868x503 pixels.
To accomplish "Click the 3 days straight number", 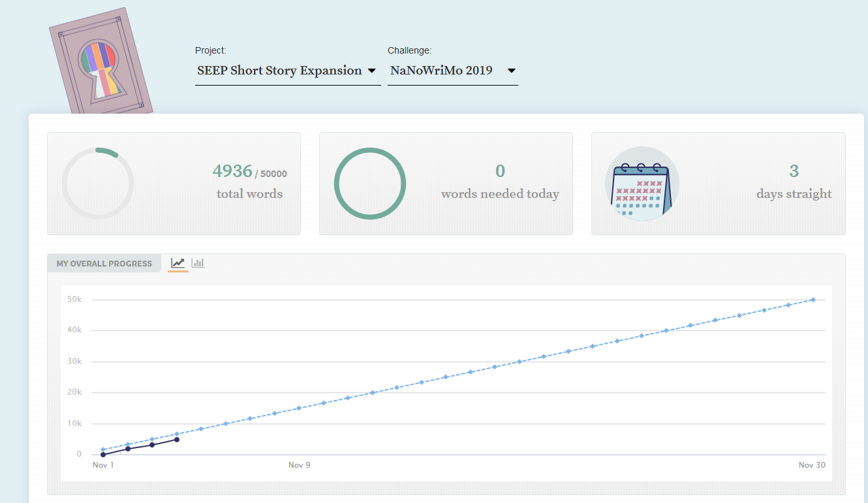I will pos(794,171).
